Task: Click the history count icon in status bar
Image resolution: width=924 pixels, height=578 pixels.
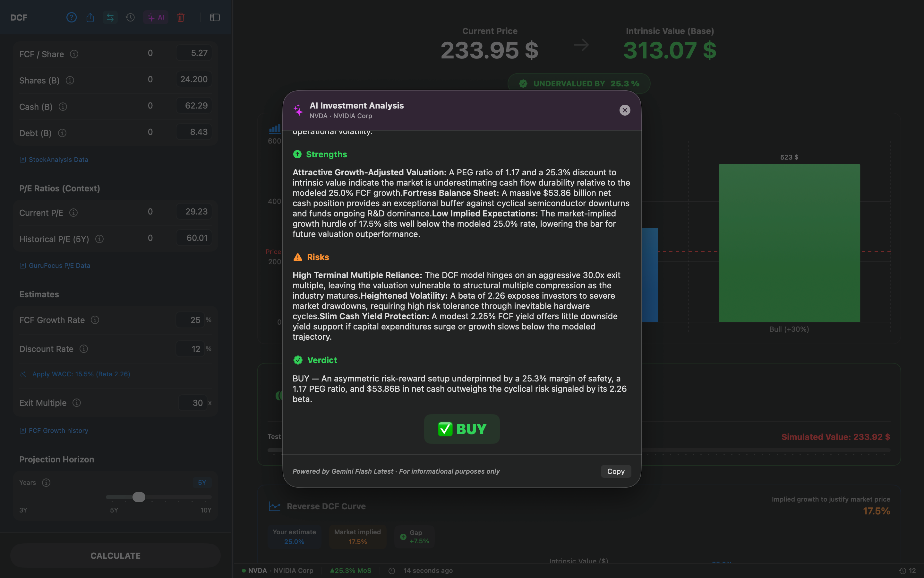Action: [903, 571]
